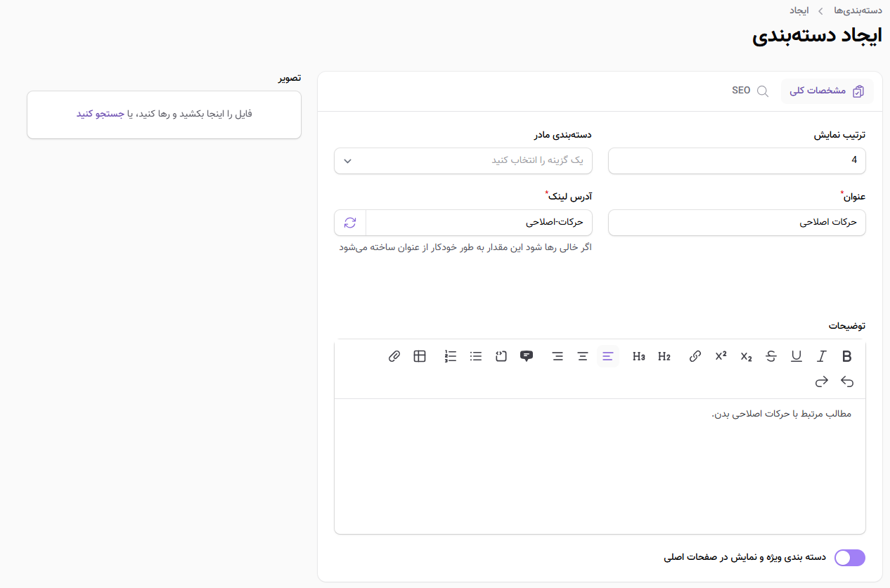Redo the last editor change
This screenshot has width=890, height=588.
coord(822,381)
